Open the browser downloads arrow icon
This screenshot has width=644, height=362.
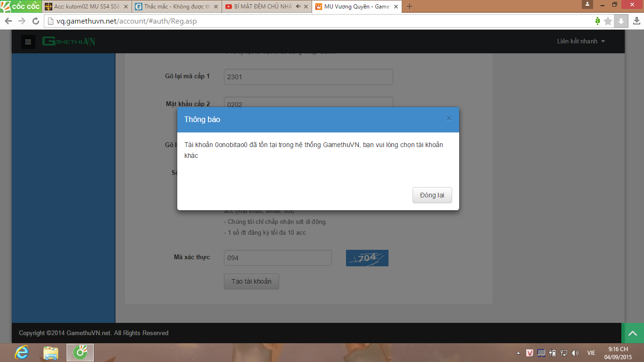[x=621, y=21]
